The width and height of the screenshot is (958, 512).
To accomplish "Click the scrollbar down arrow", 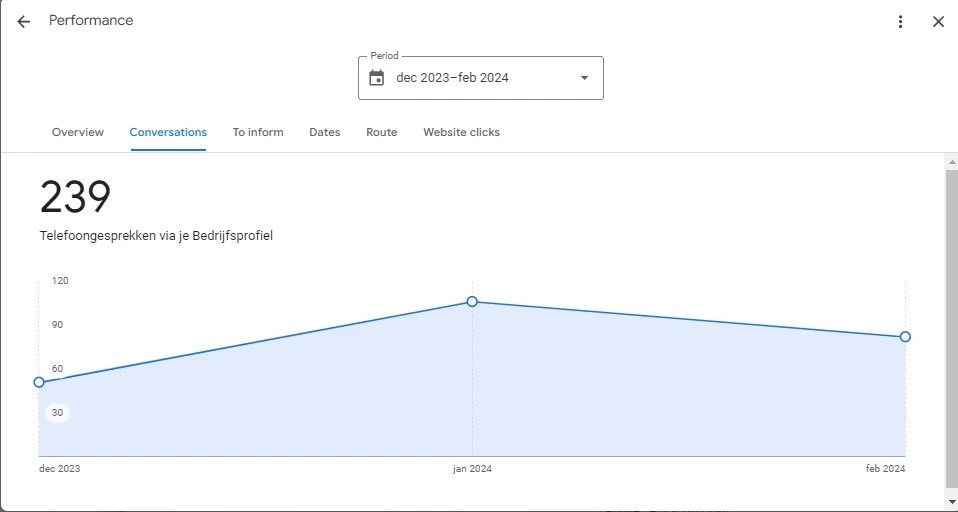I will coord(951,501).
